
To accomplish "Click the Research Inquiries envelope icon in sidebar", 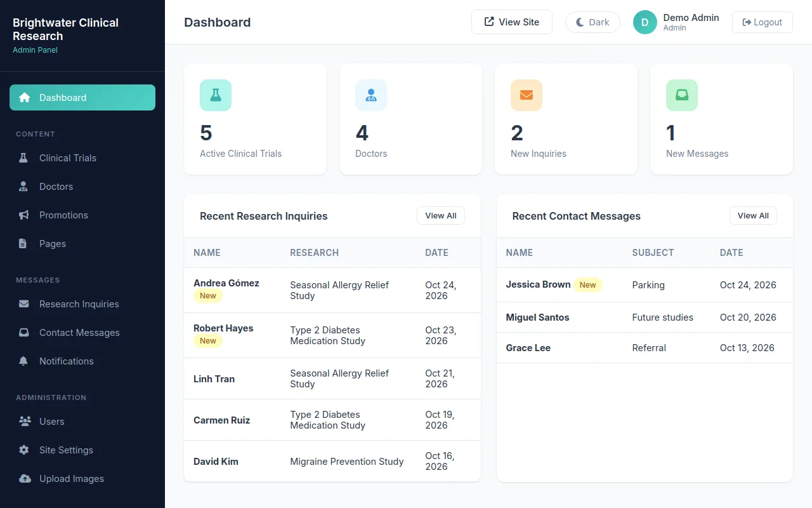I will pyautogui.click(x=24, y=304).
